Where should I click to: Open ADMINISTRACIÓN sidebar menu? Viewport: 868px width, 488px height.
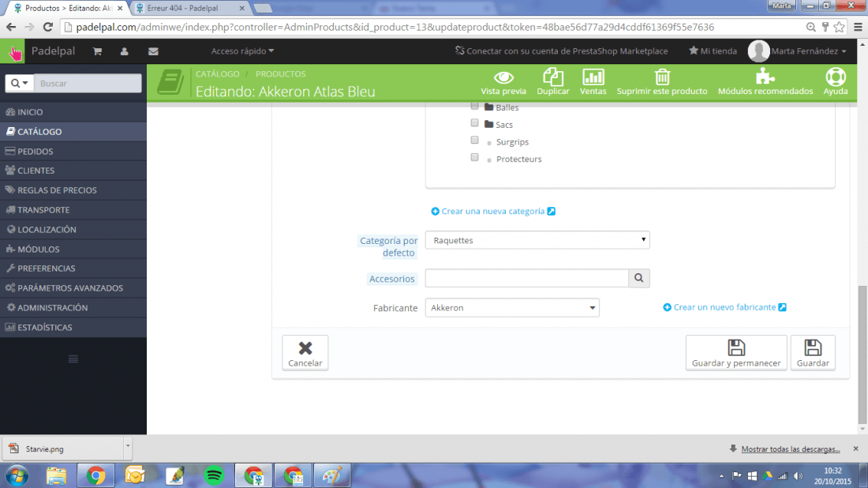tap(73, 307)
